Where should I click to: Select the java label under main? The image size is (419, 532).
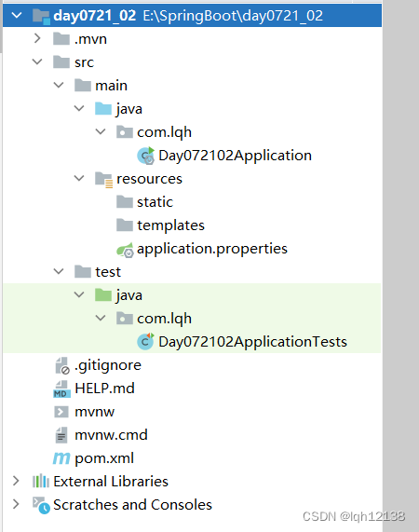[x=128, y=109]
